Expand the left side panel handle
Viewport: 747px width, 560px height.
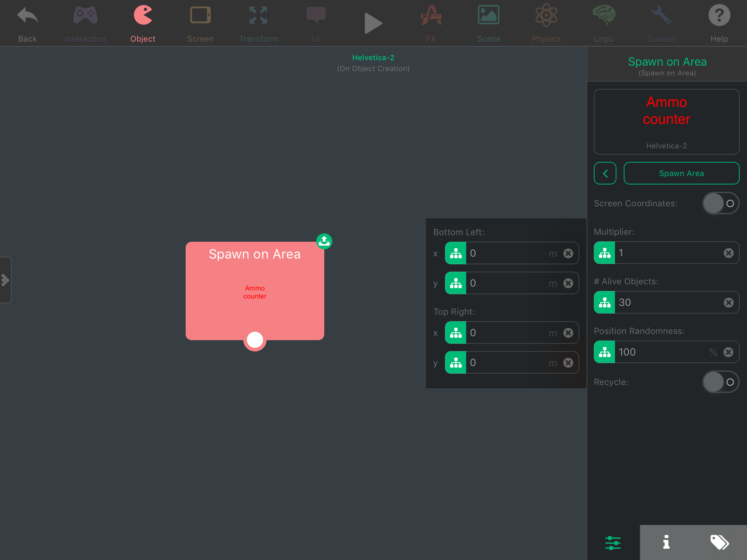click(x=5, y=280)
